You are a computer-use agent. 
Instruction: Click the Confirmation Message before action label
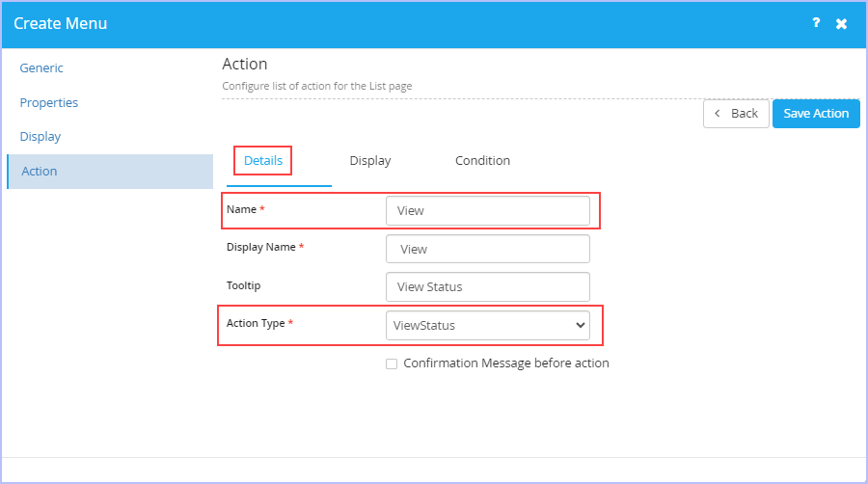pos(506,363)
